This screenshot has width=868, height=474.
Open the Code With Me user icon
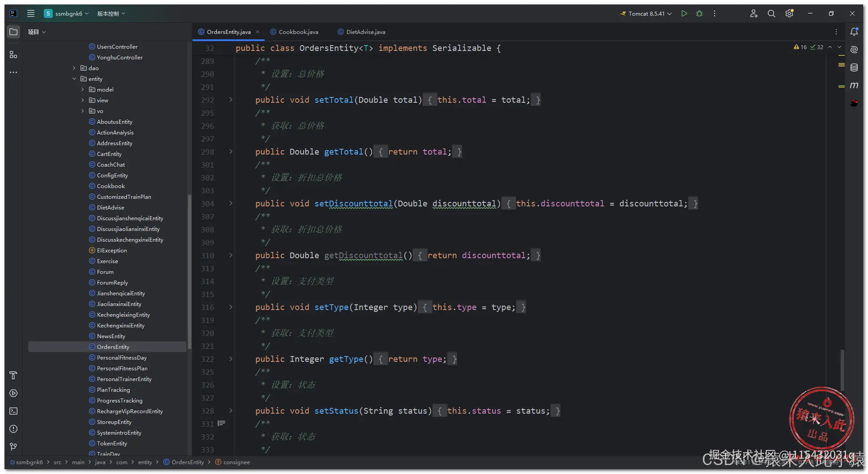754,13
